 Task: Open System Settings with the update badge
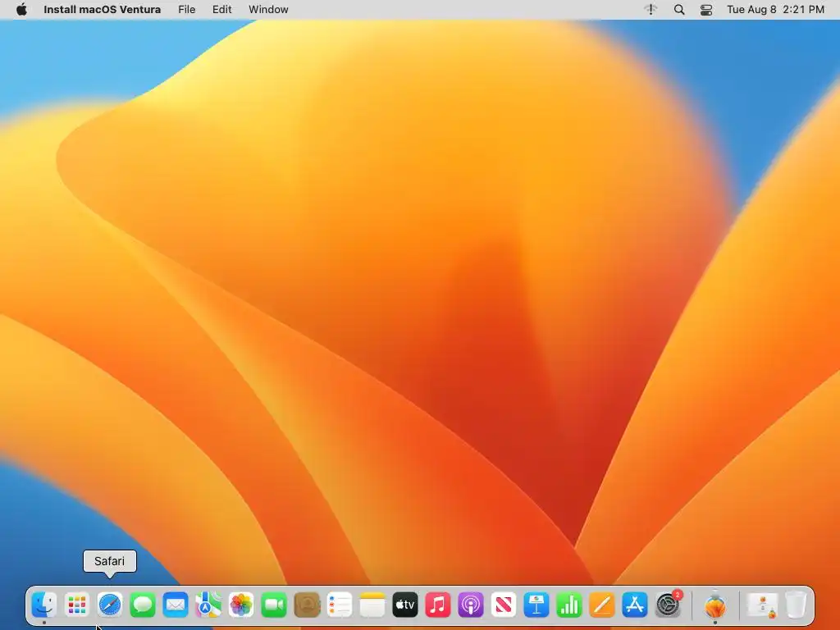tap(668, 605)
